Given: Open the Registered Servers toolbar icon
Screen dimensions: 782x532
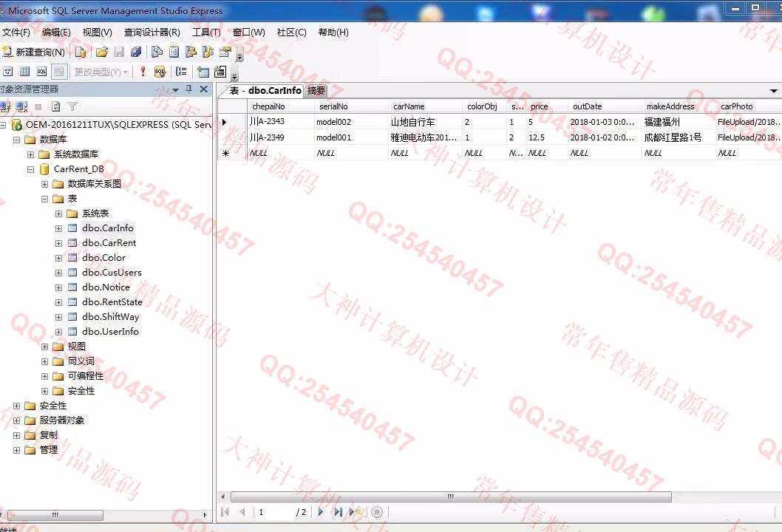Looking at the screenshot, I should click(x=157, y=52).
